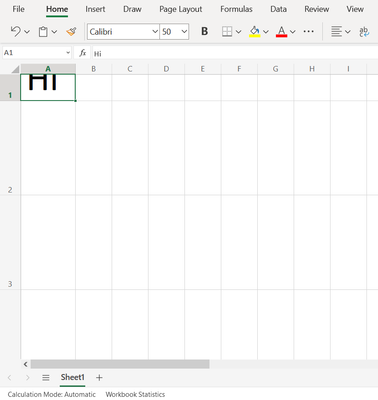Open the Review tab

(317, 9)
